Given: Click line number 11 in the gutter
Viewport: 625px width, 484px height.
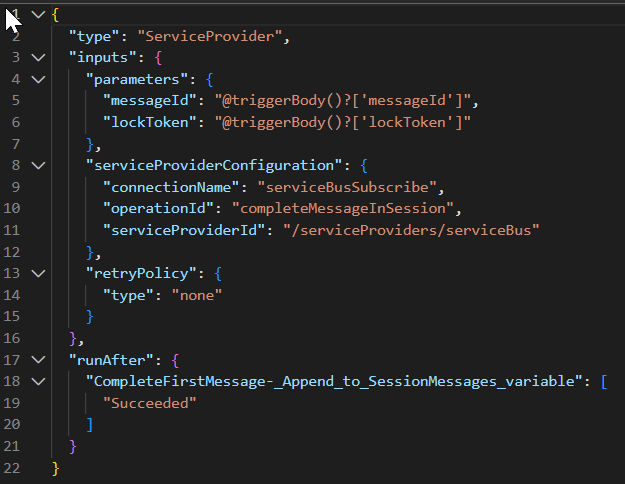Looking at the screenshot, I should click(x=12, y=230).
